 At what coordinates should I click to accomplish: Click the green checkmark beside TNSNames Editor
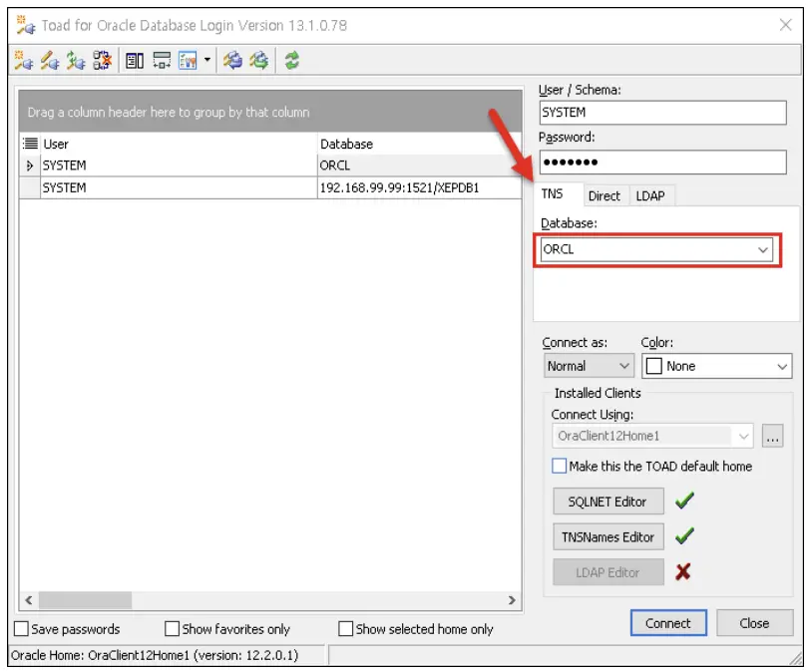pyautogui.click(x=685, y=536)
